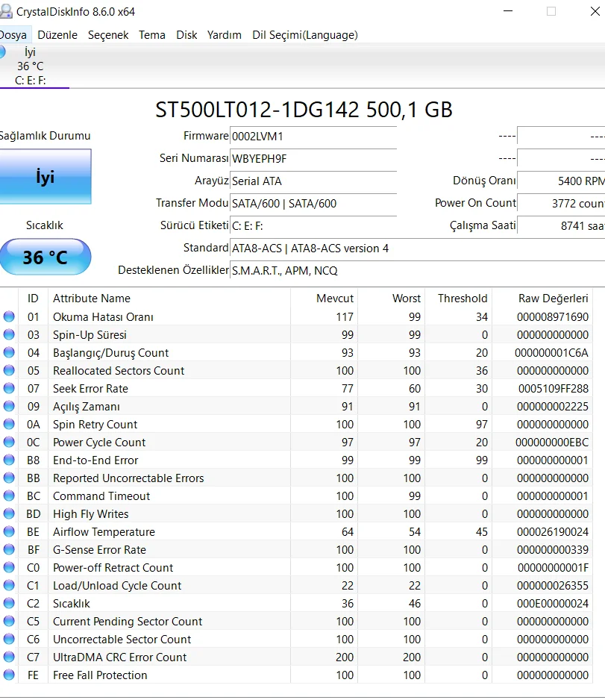Image resolution: width=605 pixels, height=700 pixels.
Task: Open the Yardım menu
Action: click(x=225, y=35)
